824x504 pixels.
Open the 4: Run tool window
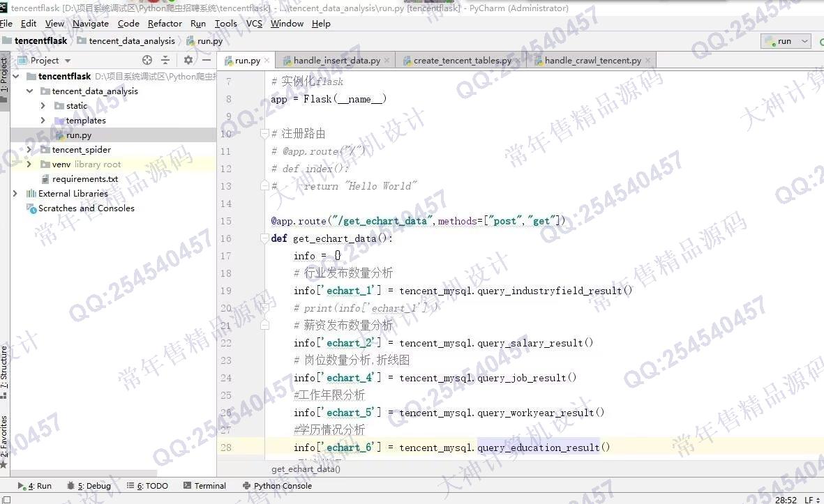(x=35, y=486)
